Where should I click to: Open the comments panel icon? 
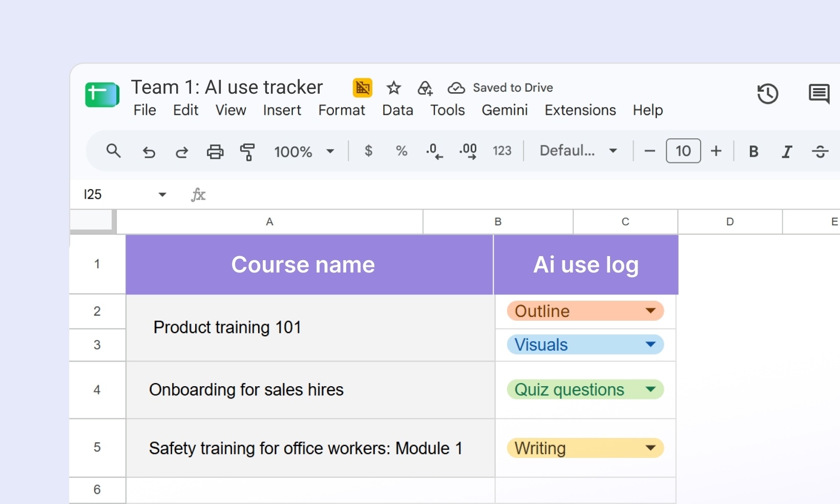click(819, 94)
